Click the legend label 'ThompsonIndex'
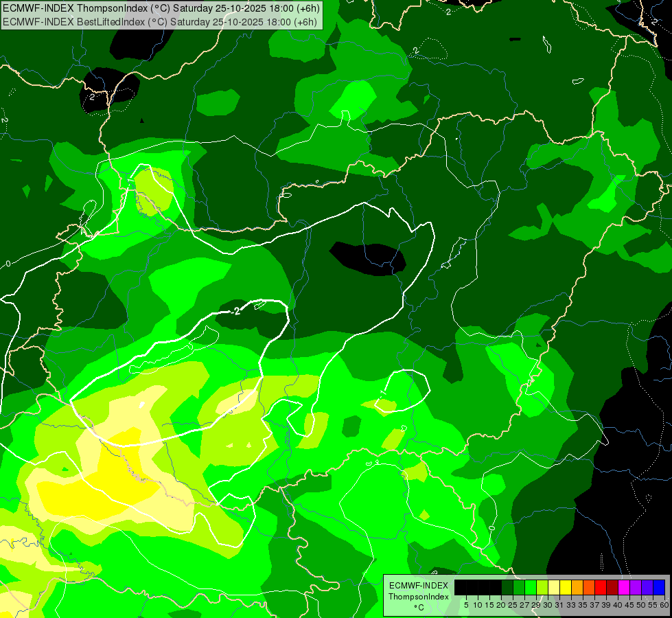672x618 pixels. point(419,597)
